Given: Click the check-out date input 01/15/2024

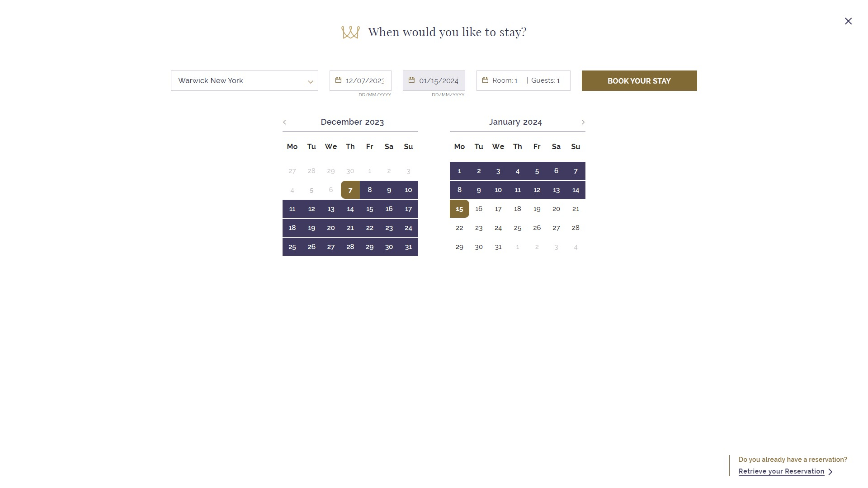Looking at the screenshot, I should pos(439,81).
